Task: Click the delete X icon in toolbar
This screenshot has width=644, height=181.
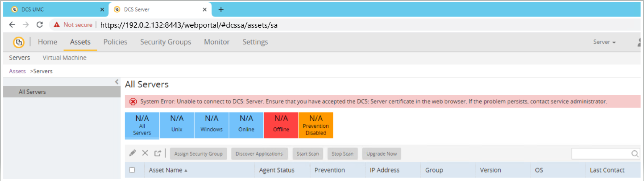Action: (145, 153)
